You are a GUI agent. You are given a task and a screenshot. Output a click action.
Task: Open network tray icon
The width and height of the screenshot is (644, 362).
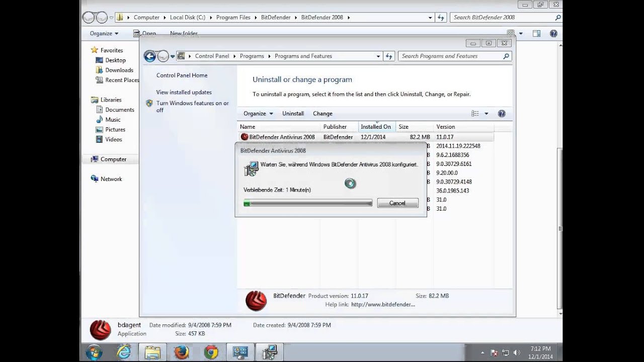click(505, 353)
